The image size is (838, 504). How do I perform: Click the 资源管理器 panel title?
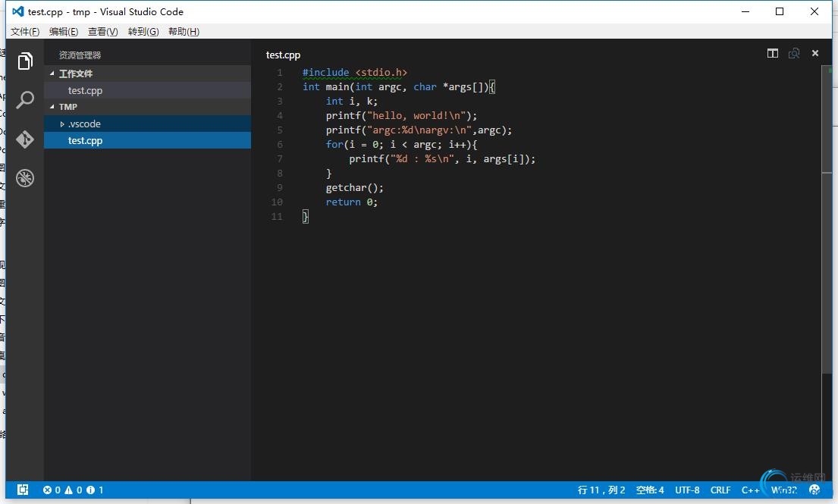80,55
